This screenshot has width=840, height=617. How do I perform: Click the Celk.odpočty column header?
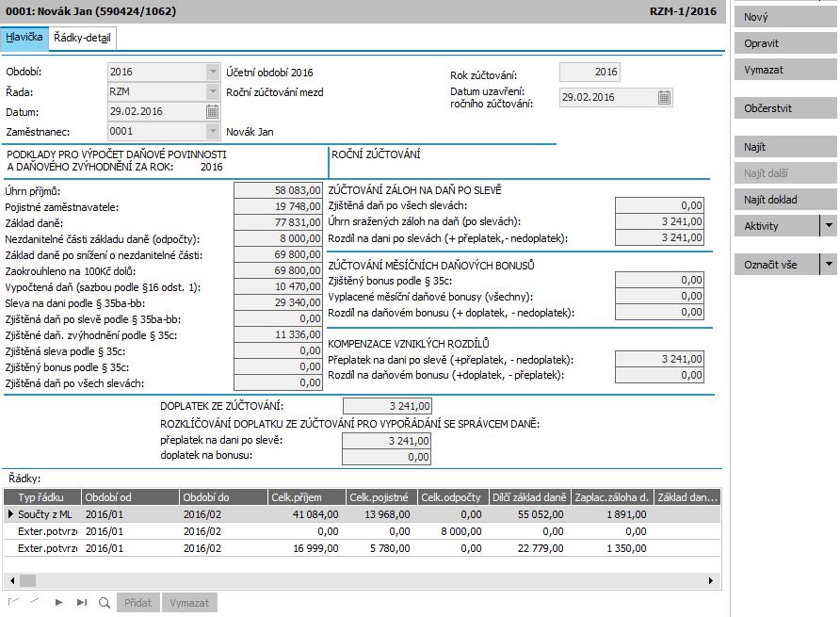(x=453, y=497)
